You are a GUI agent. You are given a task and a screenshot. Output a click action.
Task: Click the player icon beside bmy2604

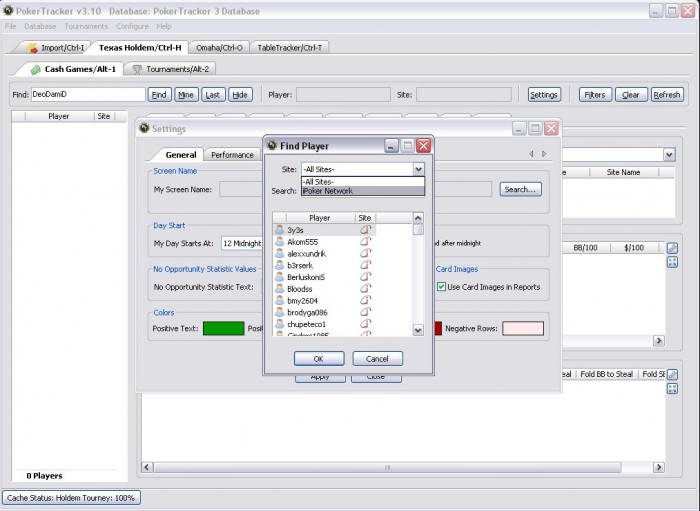coord(279,300)
